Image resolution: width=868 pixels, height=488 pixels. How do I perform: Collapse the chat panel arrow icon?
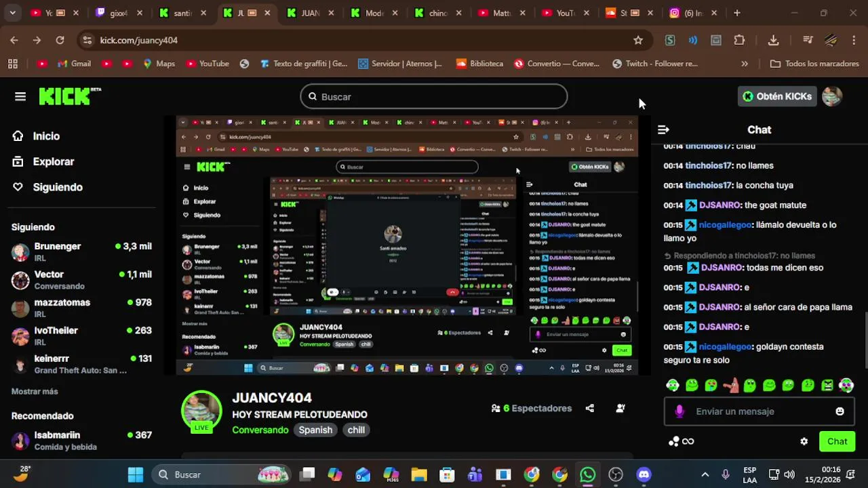(663, 129)
